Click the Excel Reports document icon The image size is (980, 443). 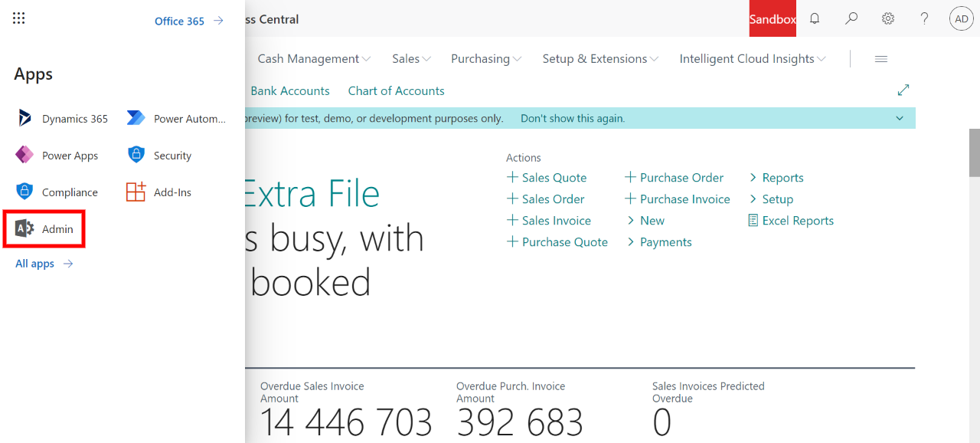coord(753,221)
